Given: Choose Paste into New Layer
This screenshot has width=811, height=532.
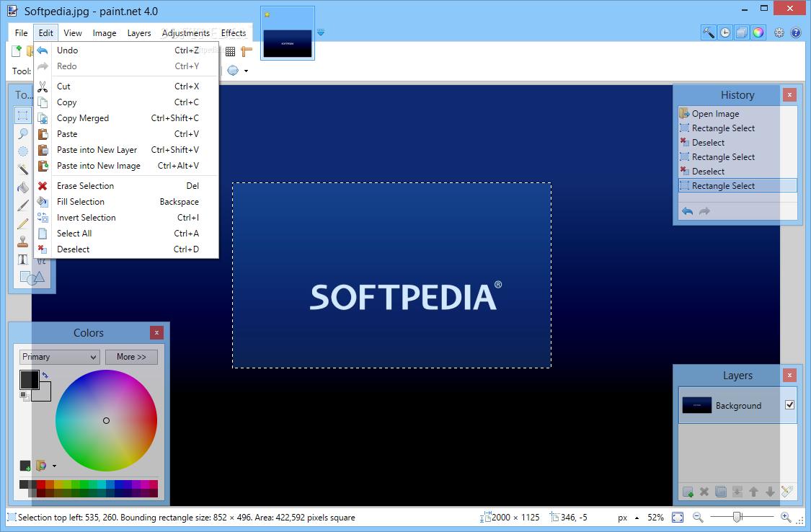Looking at the screenshot, I should tap(127, 150).
